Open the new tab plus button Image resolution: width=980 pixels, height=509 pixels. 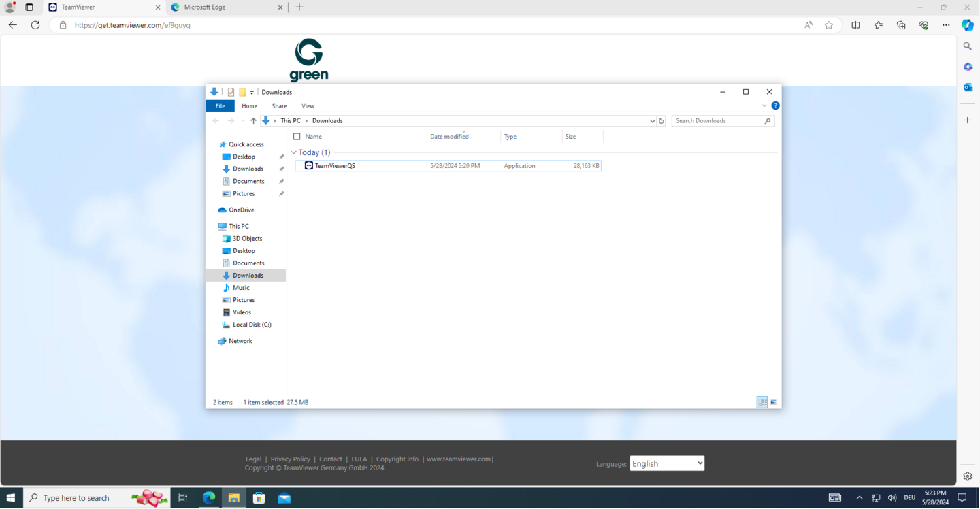(299, 7)
